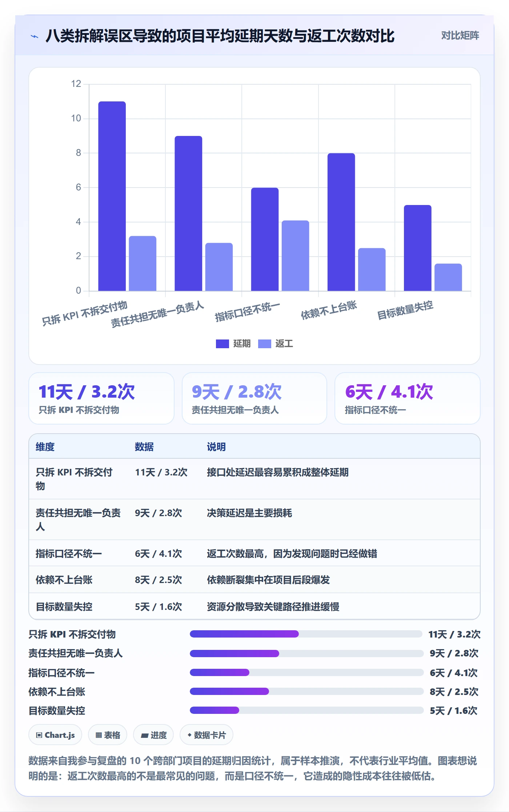Click table cell 决策延迟是主要损耗

coord(249,513)
